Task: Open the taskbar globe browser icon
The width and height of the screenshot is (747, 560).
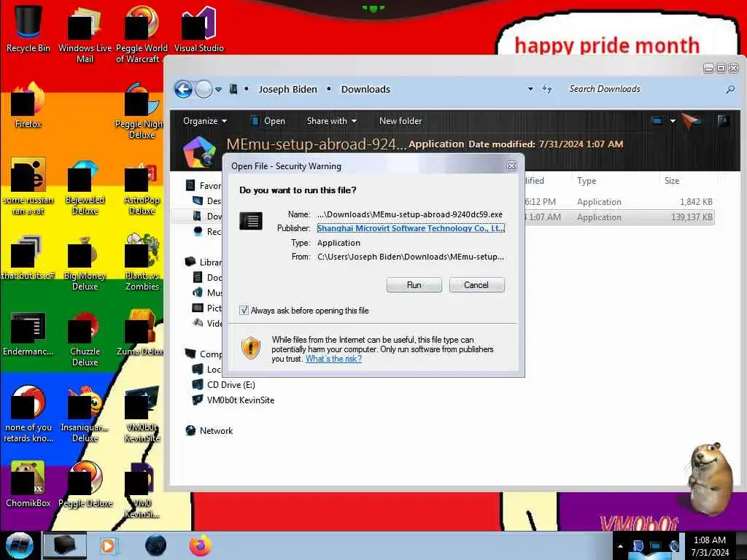Action: click(155, 545)
